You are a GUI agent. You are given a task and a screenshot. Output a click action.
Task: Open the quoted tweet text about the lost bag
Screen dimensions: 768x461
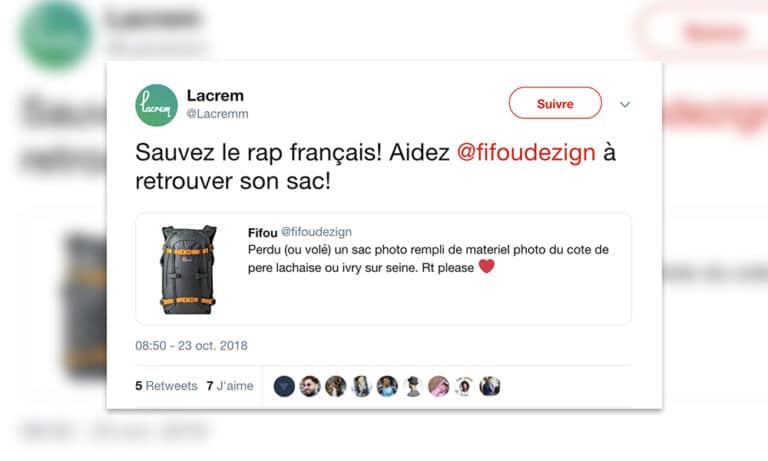click(x=428, y=259)
